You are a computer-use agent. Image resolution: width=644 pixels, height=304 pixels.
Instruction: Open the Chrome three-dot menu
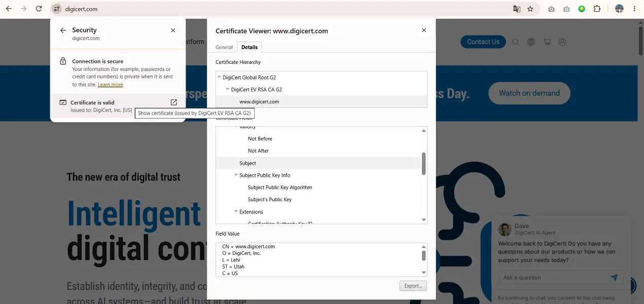click(634, 9)
